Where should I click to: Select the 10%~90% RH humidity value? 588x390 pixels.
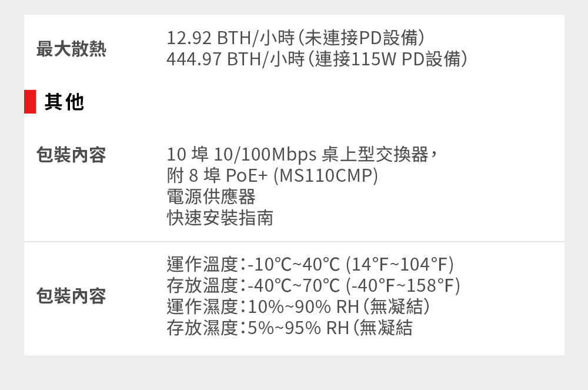pos(299,307)
